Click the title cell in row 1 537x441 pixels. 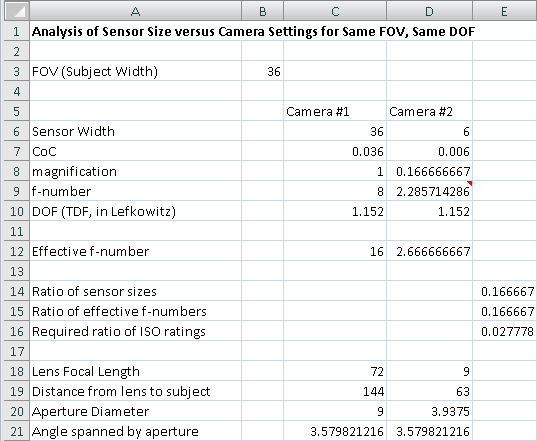(253, 31)
